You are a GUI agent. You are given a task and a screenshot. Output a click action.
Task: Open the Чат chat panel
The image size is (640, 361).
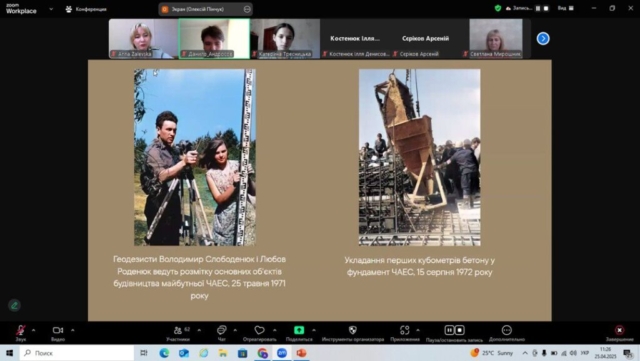pyautogui.click(x=222, y=330)
